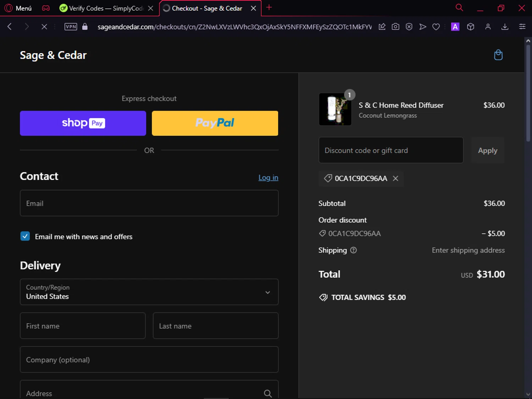Click the page vertical scrollbar
532x399 pixels.
(x=528, y=94)
